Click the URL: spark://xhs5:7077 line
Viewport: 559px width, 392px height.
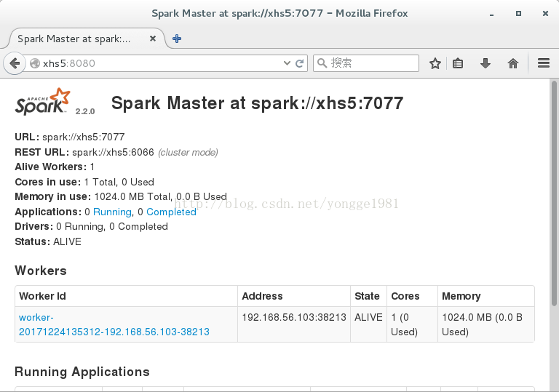pos(70,137)
